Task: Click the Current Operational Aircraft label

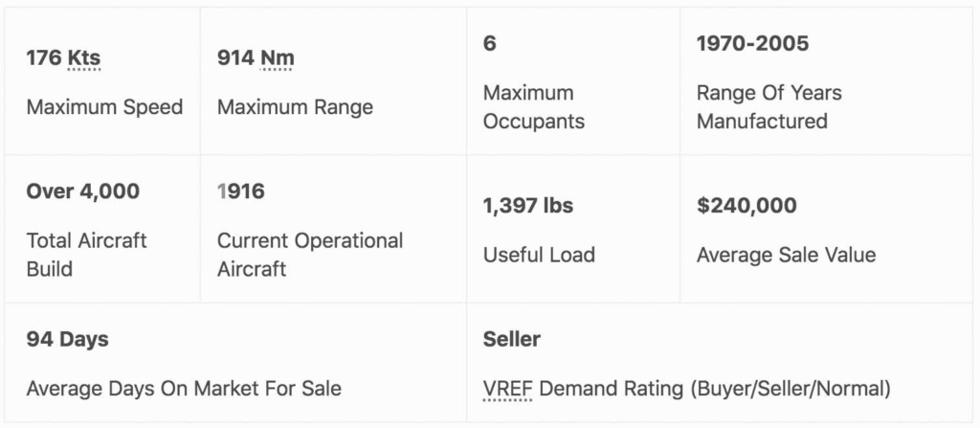Action: coord(310,255)
